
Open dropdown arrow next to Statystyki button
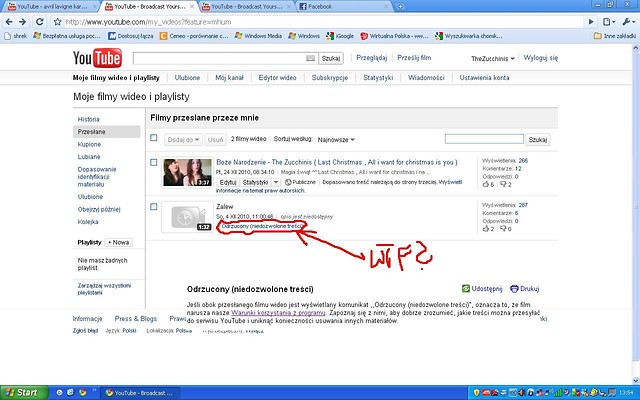[276, 182]
